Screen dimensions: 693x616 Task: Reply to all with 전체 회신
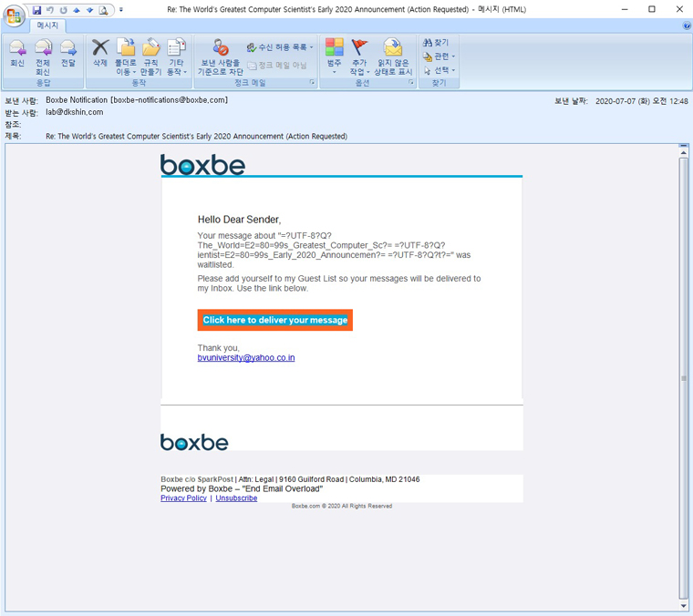(x=43, y=56)
